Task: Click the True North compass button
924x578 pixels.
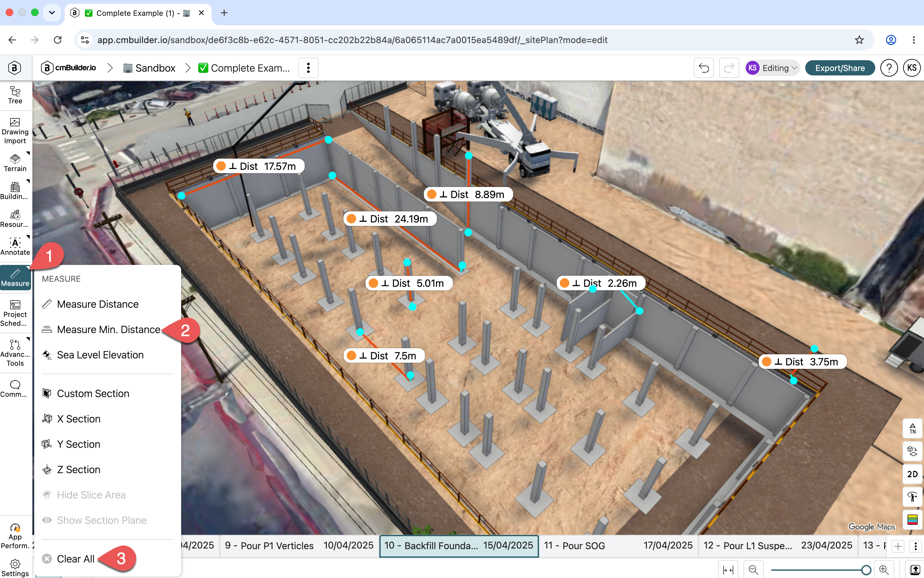Action: point(912,428)
